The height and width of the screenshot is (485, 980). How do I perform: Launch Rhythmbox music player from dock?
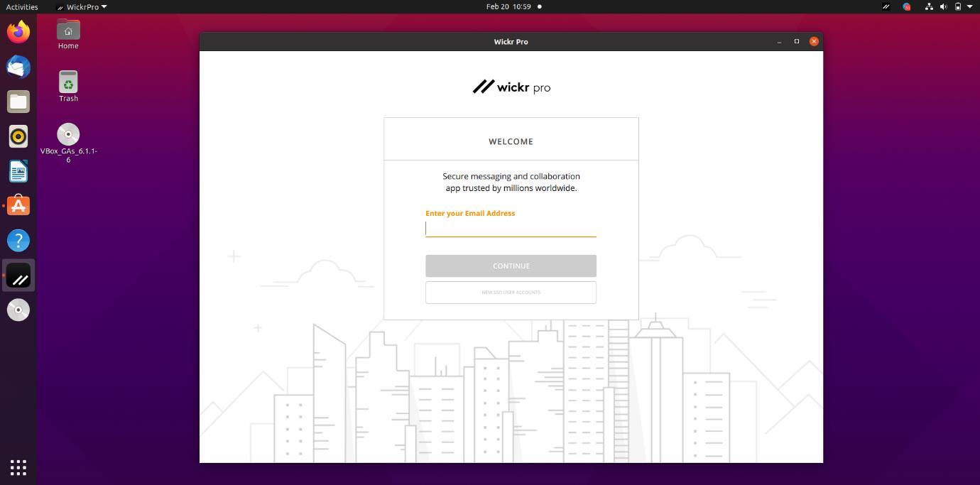click(18, 136)
